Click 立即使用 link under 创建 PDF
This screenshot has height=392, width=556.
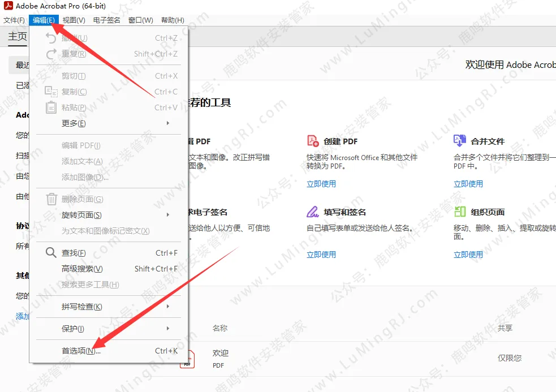pyautogui.click(x=321, y=184)
